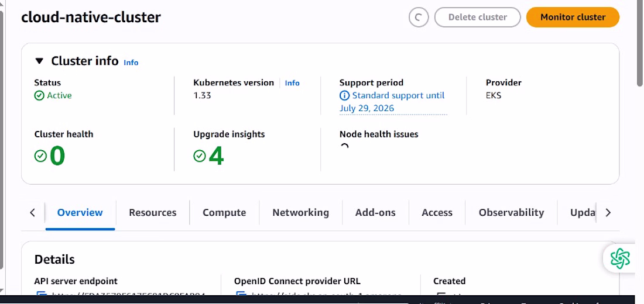Copy the API server endpoint
Screen dimensions: 644x304
click(40, 295)
